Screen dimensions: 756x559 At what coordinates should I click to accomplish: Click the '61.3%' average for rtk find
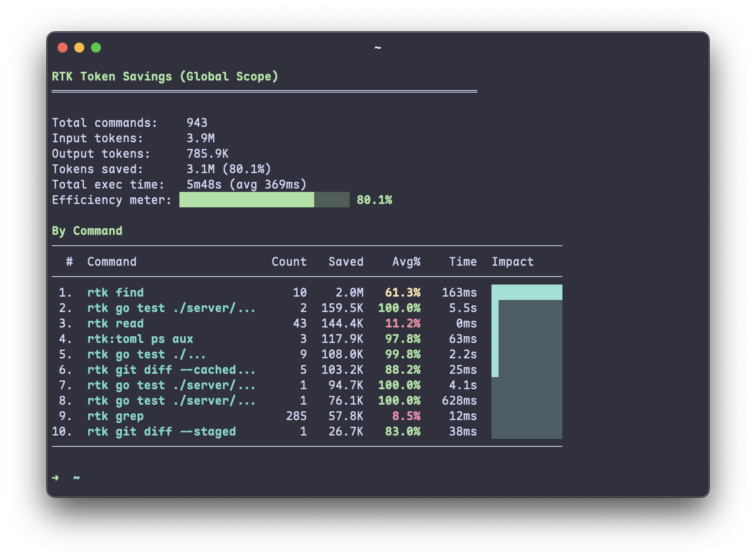click(x=403, y=292)
